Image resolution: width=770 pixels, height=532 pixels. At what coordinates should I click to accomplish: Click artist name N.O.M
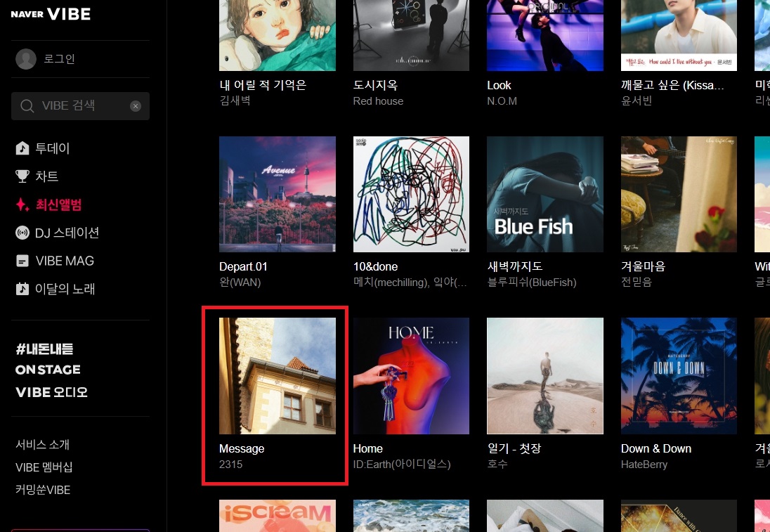[x=502, y=101]
